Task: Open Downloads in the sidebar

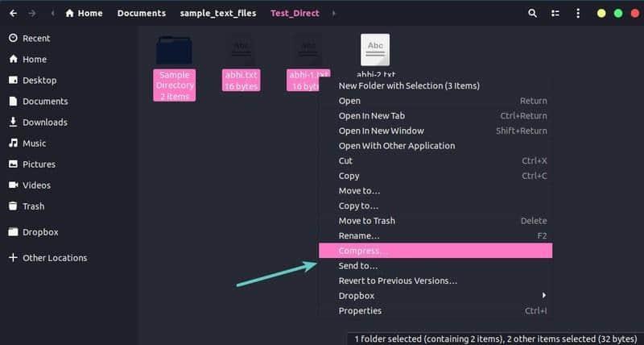Action: 44,122
